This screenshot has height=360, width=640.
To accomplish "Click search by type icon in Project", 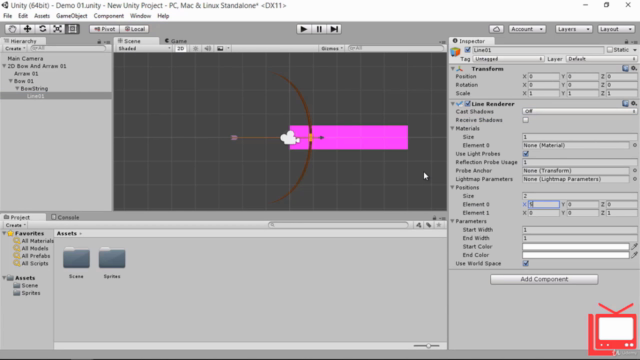I will coord(418,225).
